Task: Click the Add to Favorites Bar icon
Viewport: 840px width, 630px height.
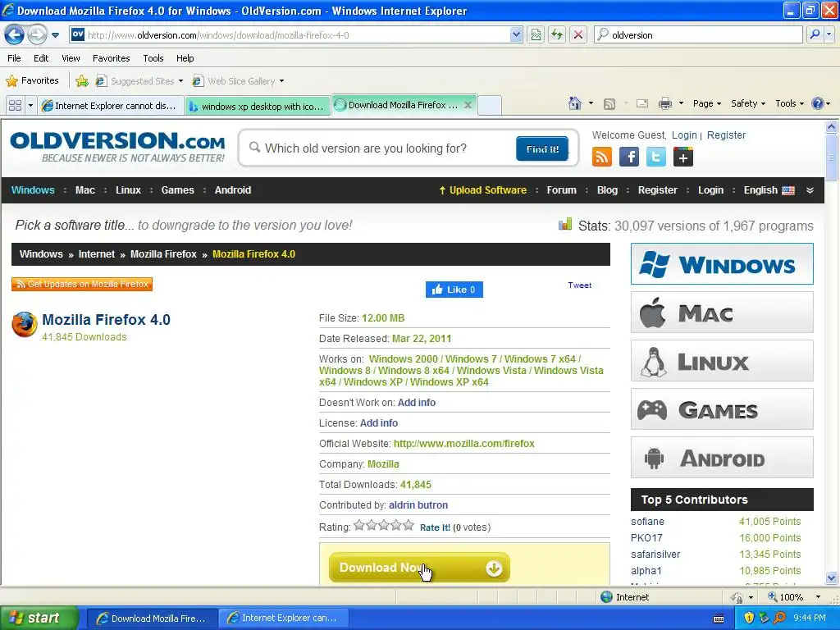Action: [x=82, y=81]
